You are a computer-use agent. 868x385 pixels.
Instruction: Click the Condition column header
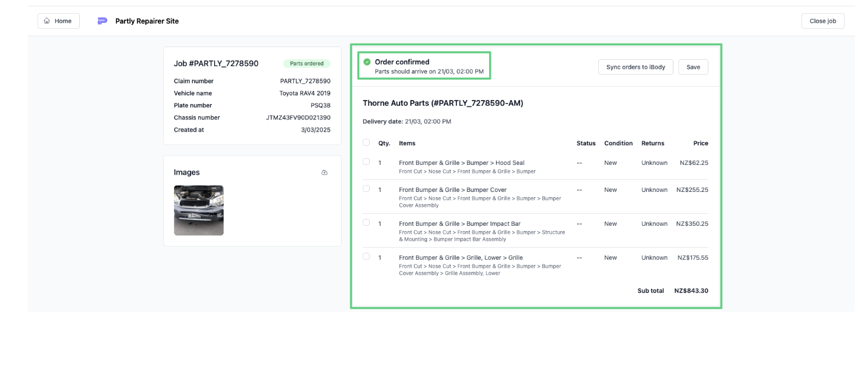coord(618,143)
